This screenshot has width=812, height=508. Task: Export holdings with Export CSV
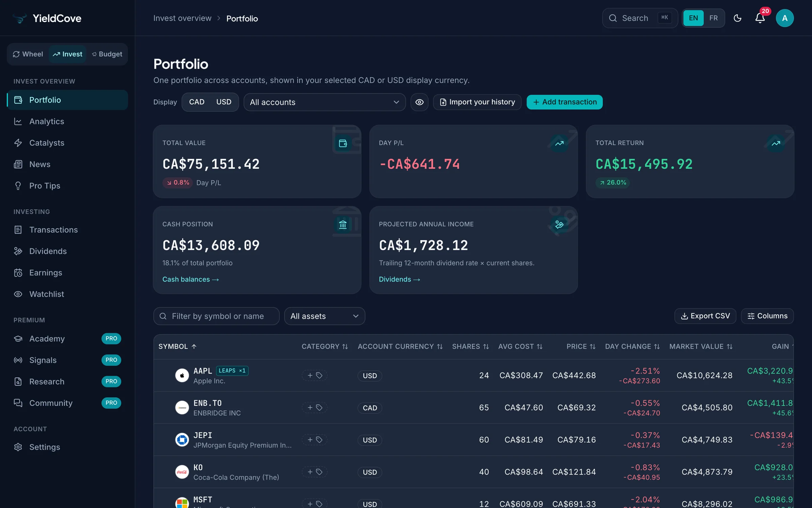coord(705,316)
